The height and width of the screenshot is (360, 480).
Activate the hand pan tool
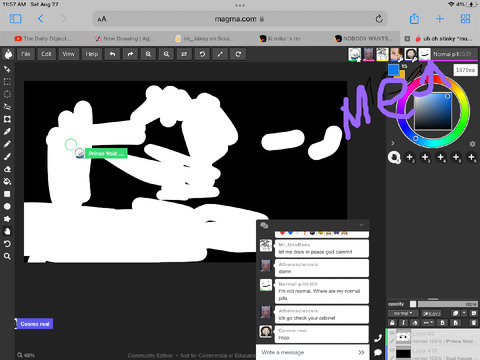pyautogui.click(x=7, y=231)
